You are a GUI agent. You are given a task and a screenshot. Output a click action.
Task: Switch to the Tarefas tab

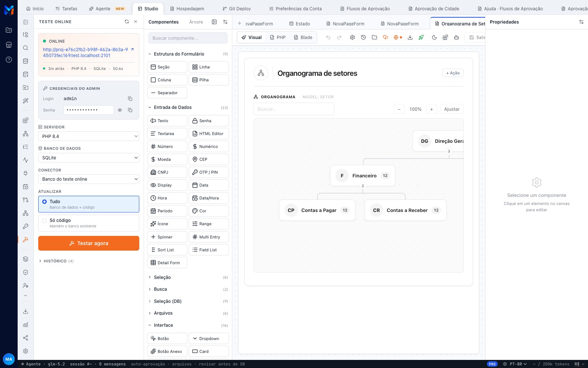(x=66, y=8)
